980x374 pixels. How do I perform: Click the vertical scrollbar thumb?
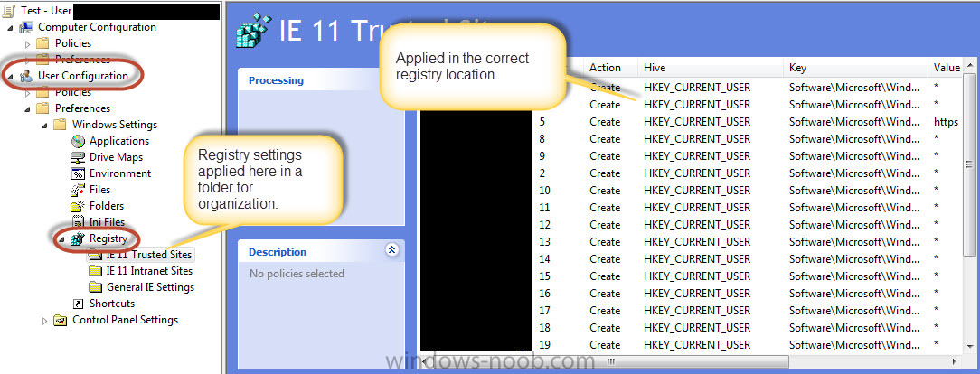coord(970,164)
